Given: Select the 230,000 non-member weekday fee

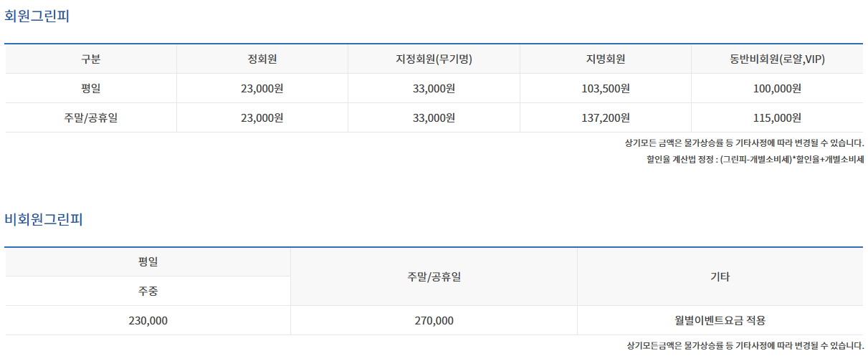Looking at the screenshot, I should [148, 321].
